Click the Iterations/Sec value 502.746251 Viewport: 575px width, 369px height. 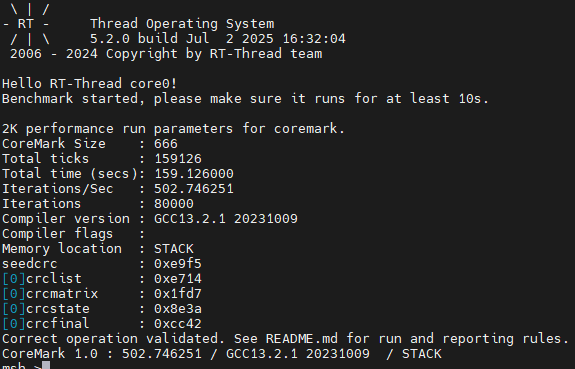pos(194,189)
